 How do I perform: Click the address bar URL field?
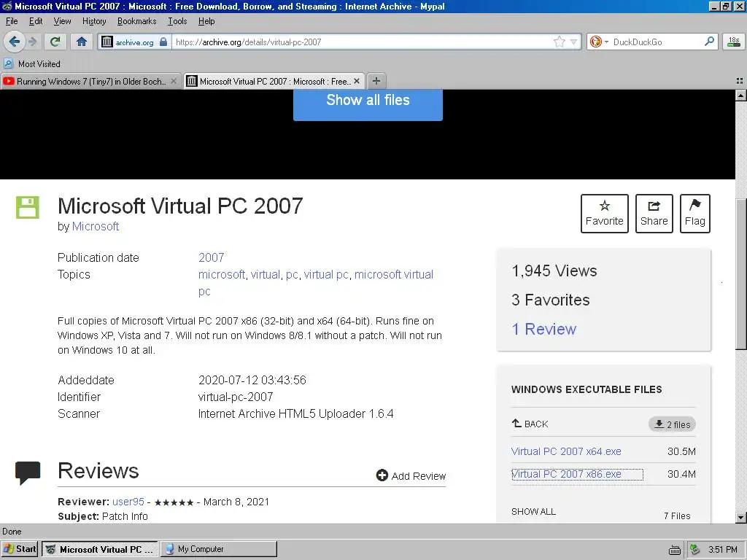pos(362,42)
